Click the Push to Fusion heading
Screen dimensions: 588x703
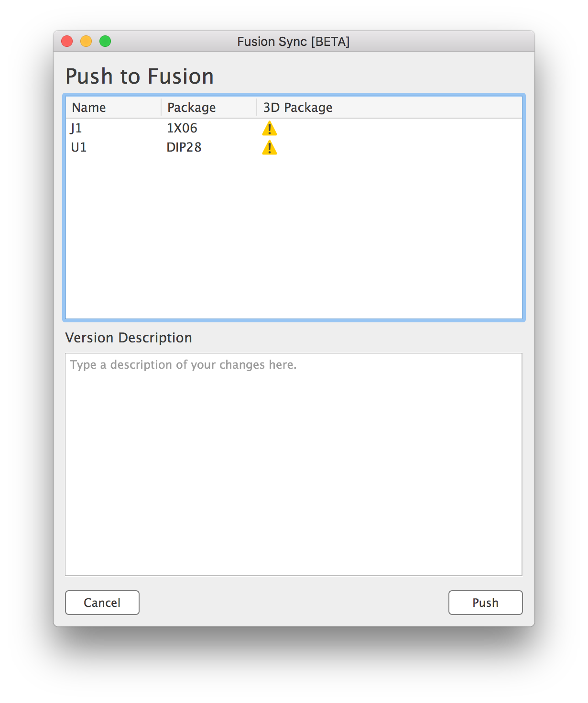pyautogui.click(x=139, y=76)
